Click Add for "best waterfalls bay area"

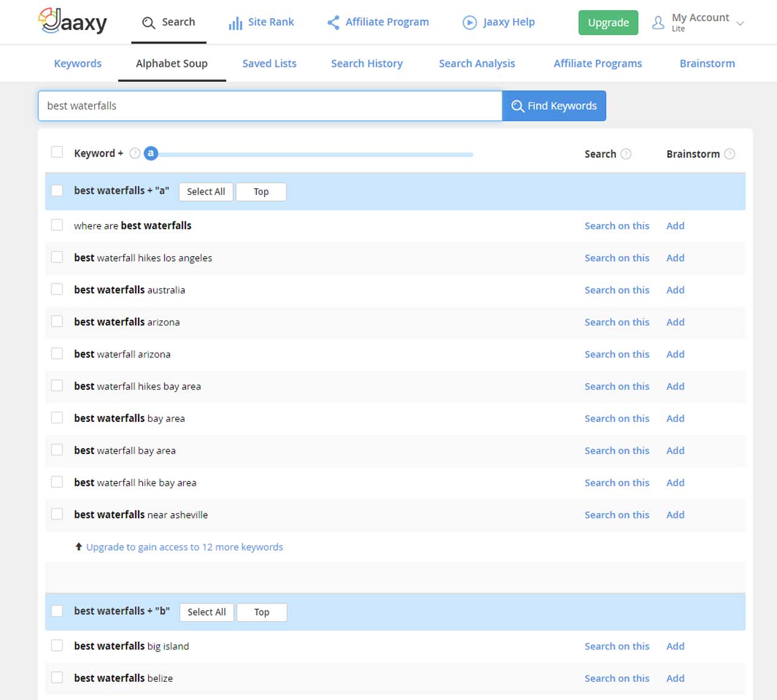(x=675, y=419)
